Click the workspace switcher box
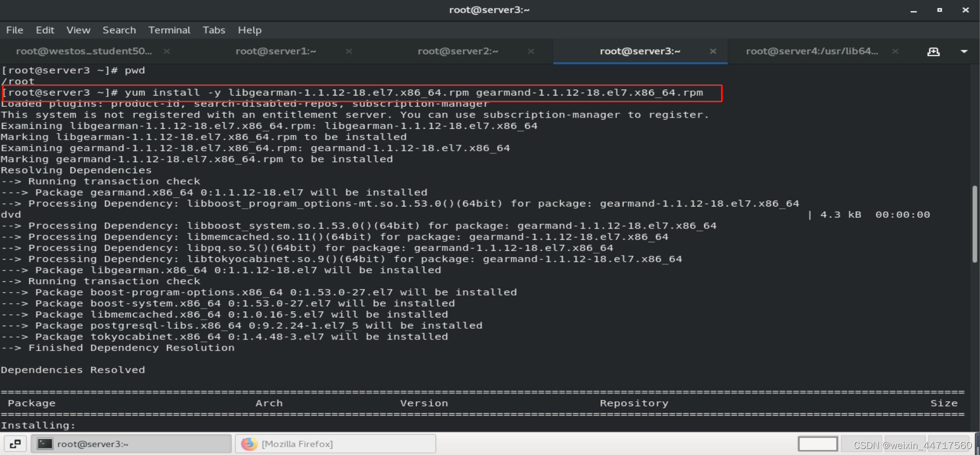Viewport: 980px width, 455px height. pos(818,444)
